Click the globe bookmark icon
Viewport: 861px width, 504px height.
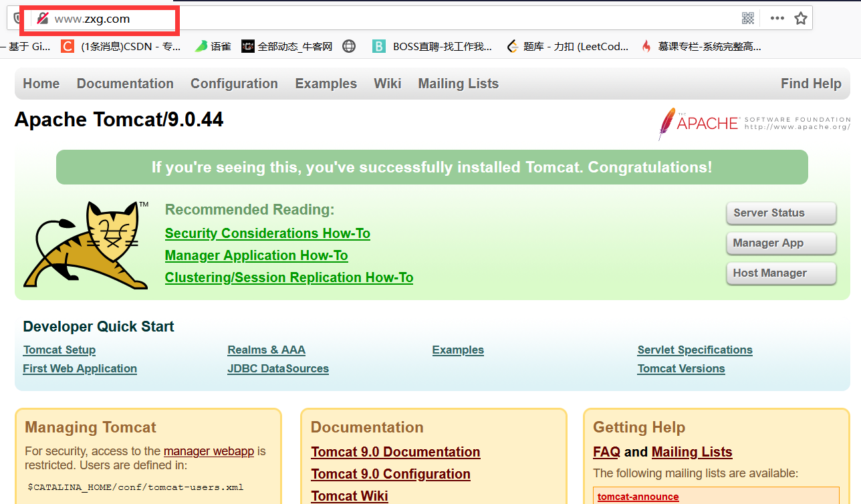tap(349, 46)
